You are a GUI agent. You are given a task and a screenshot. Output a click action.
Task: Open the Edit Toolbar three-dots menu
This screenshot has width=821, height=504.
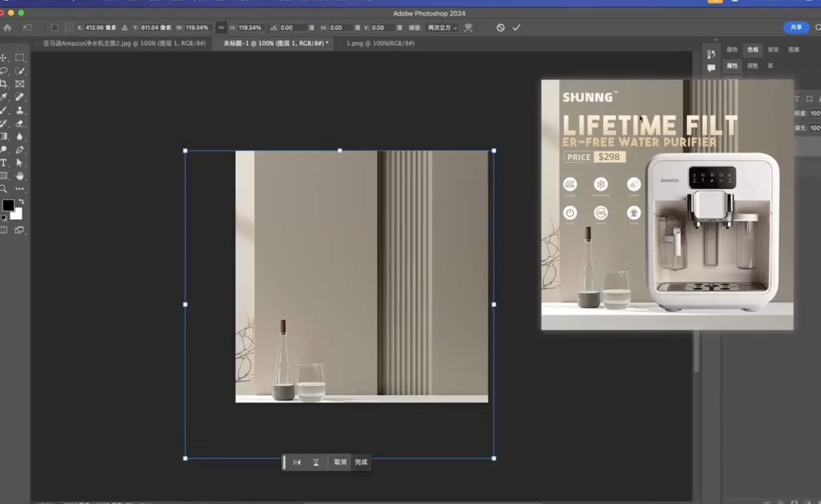pyautogui.click(x=20, y=189)
